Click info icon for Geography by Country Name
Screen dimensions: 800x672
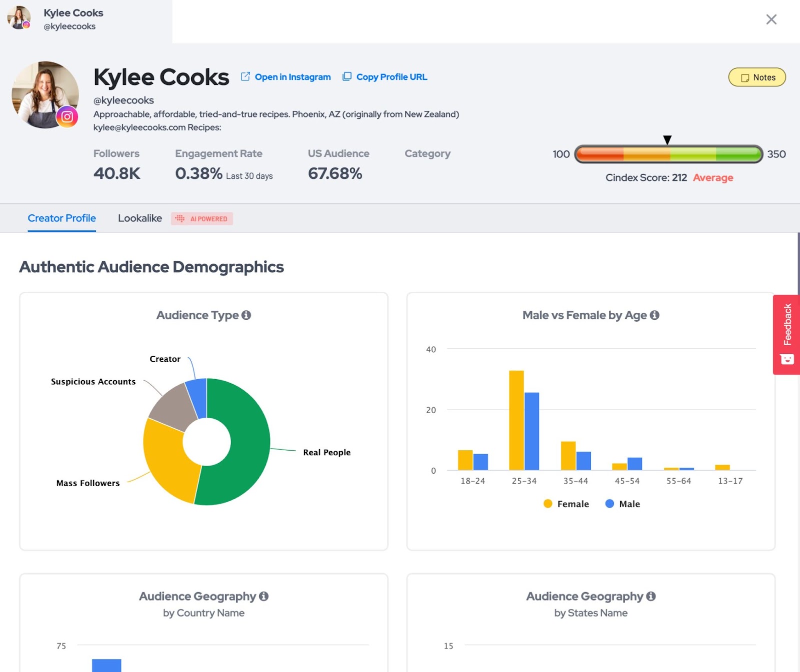[x=263, y=597]
